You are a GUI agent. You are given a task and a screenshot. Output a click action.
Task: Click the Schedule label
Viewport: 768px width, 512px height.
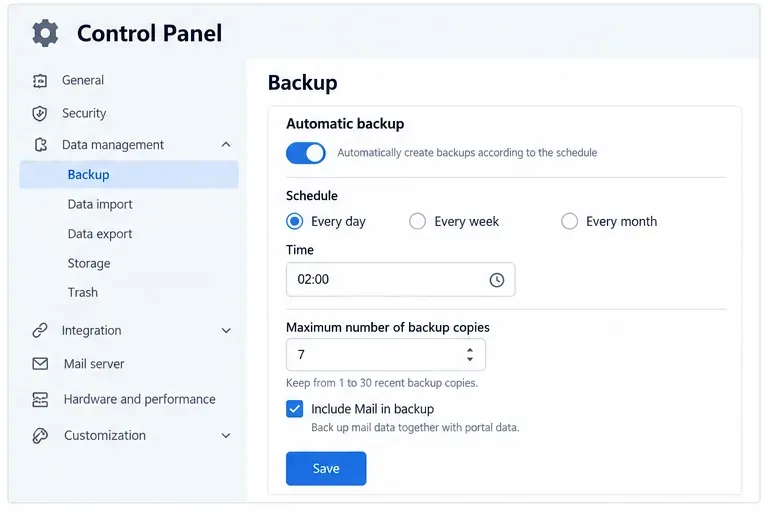[x=312, y=195]
